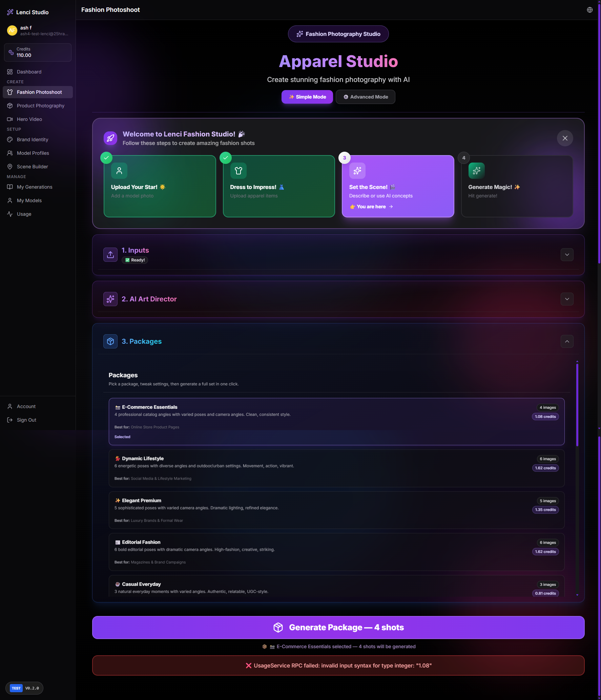Collapse the Packages section
The width and height of the screenshot is (601, 700).
[567, 341]
